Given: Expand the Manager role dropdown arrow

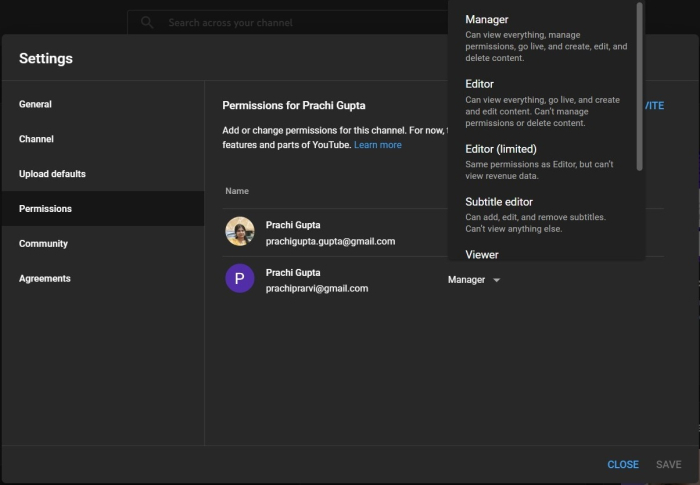Looking at the screenshot, I should (x=497, y=280).
